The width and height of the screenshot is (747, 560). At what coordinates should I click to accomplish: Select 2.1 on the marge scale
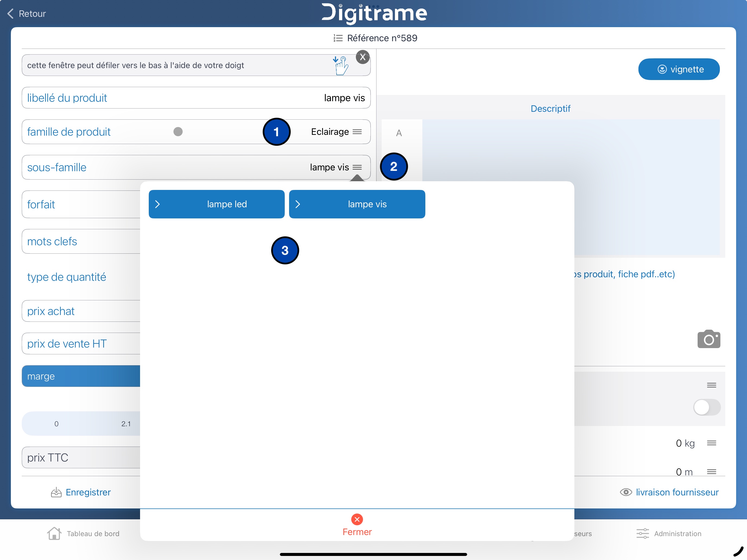click(126, 424)
